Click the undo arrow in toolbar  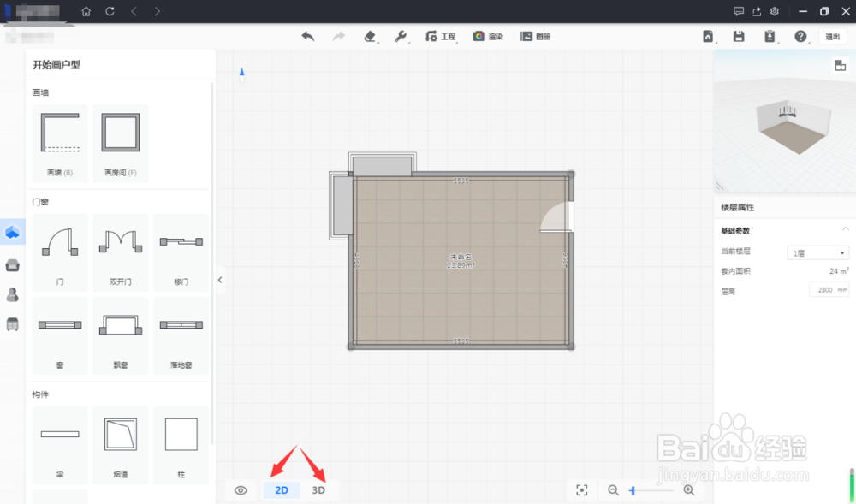(308, 37)
